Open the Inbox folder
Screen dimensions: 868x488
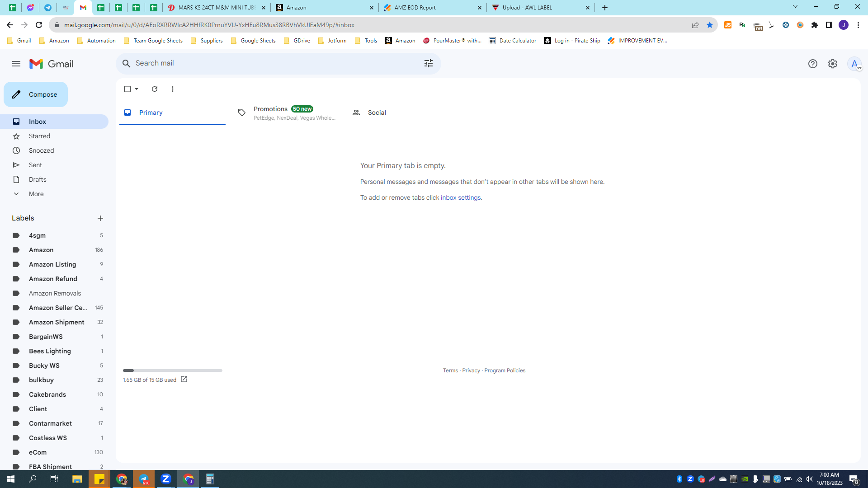(x=54, y=122)
